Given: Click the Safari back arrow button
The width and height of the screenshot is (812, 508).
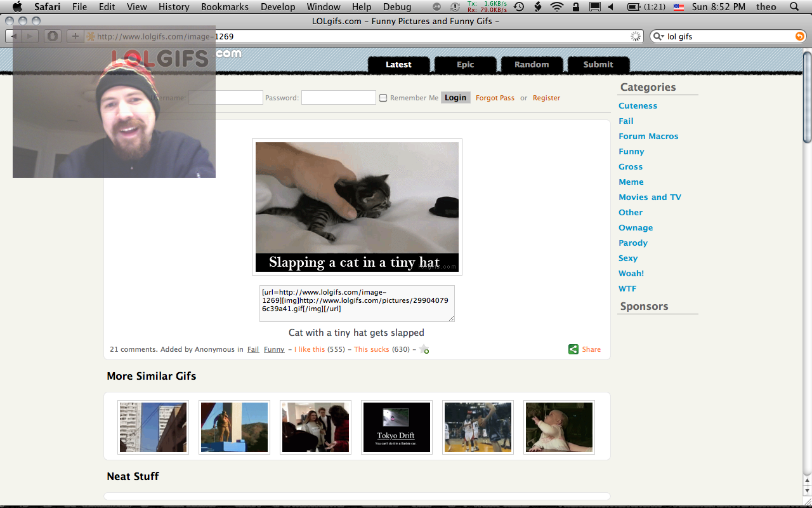Looking at the screenshot, I should pos(14,36).
